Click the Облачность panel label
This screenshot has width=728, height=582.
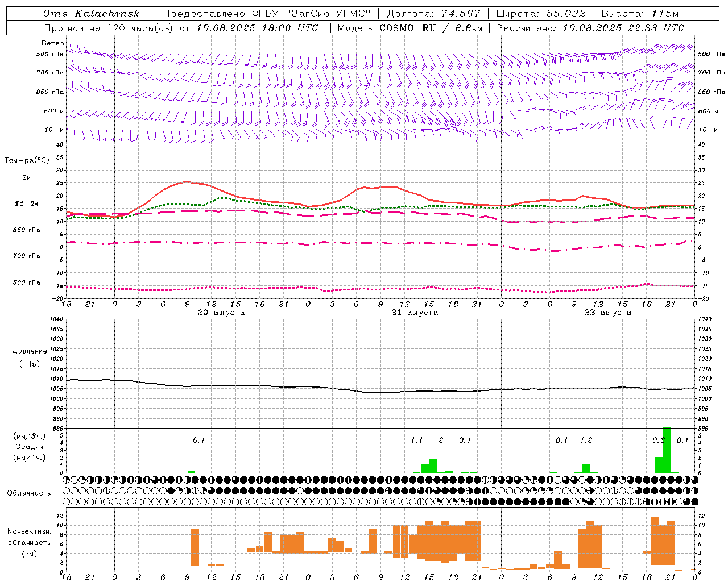pyautogui.click(x=29, y=493)
